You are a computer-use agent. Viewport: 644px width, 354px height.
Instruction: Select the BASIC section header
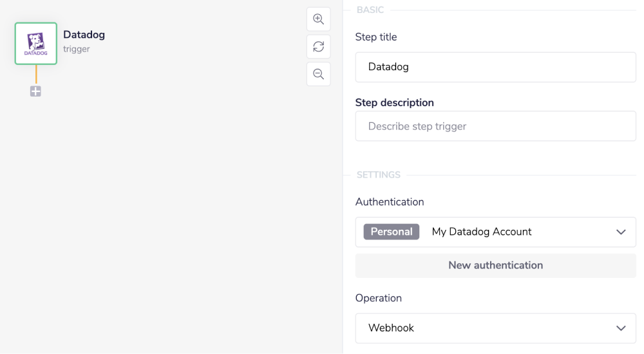click(x=370, y=10)
